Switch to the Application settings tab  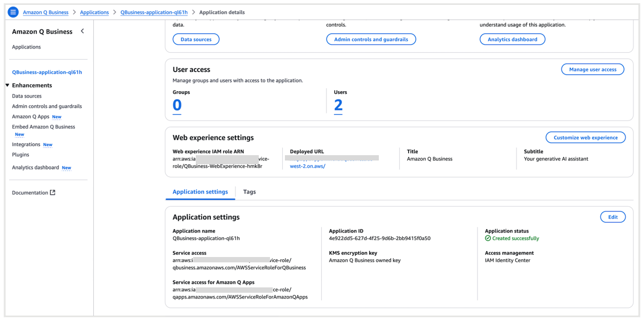tap(200, 192)
